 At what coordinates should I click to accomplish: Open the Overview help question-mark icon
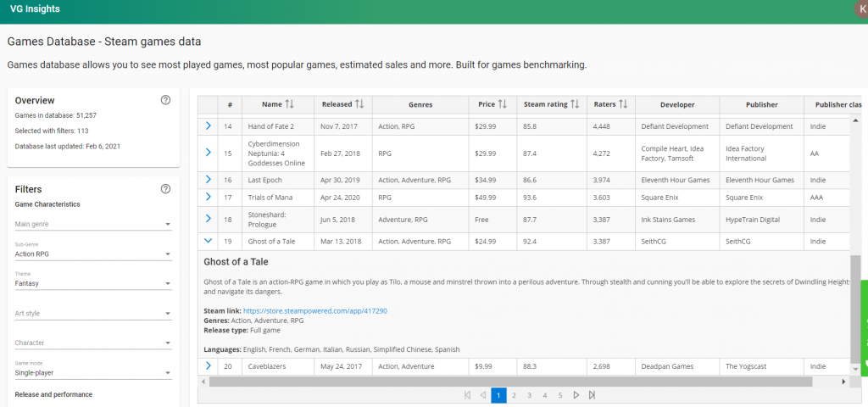click(165, 100)
